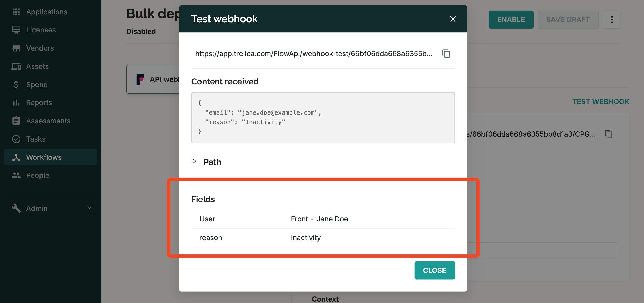The width and height of the screenshot is (644, 303).
Task: Copy the background webhook URL ending CPG
Action: click(609, 134)
